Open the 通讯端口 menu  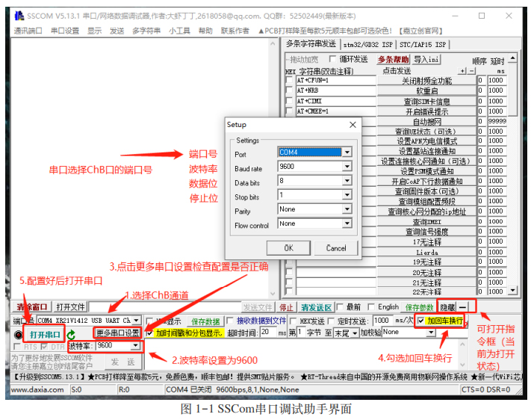tap(28, 31)
